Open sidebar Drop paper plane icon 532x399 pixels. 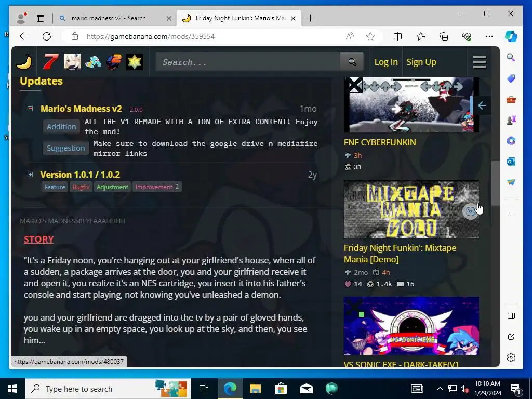pos(511,182)
